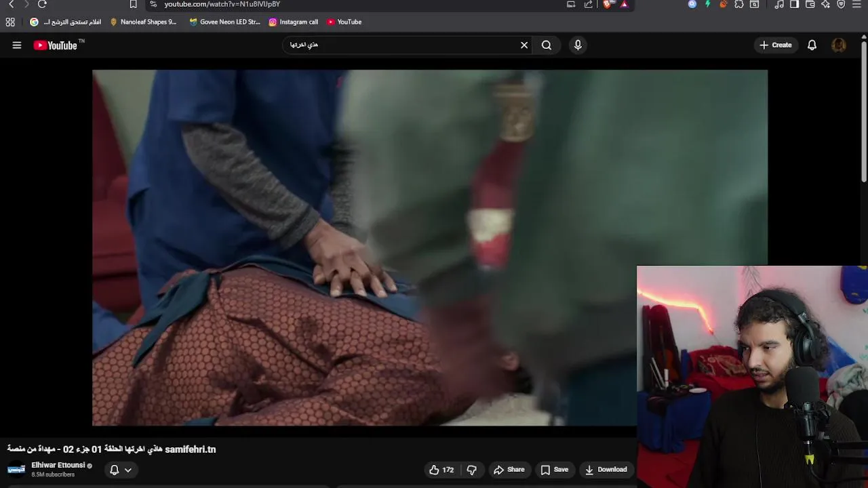Viewport: 868px width, 488px height.
Task: Click the 8.5M subscribers text
Action: 53,474
